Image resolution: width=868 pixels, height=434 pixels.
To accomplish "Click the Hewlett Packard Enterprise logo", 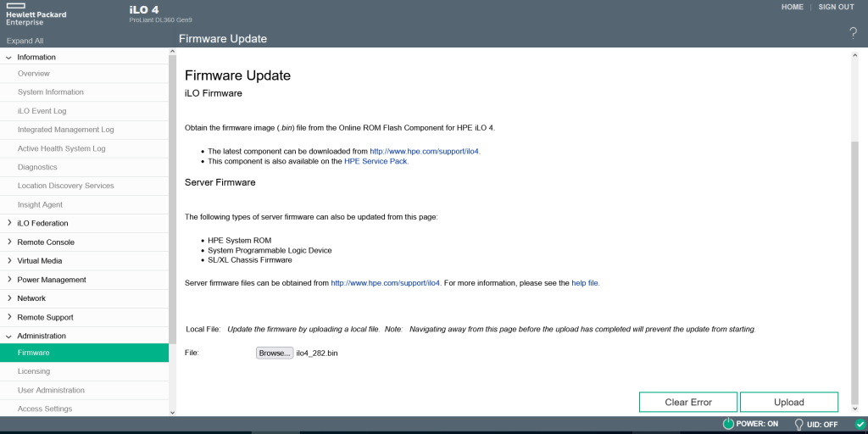I will point(36,15).
